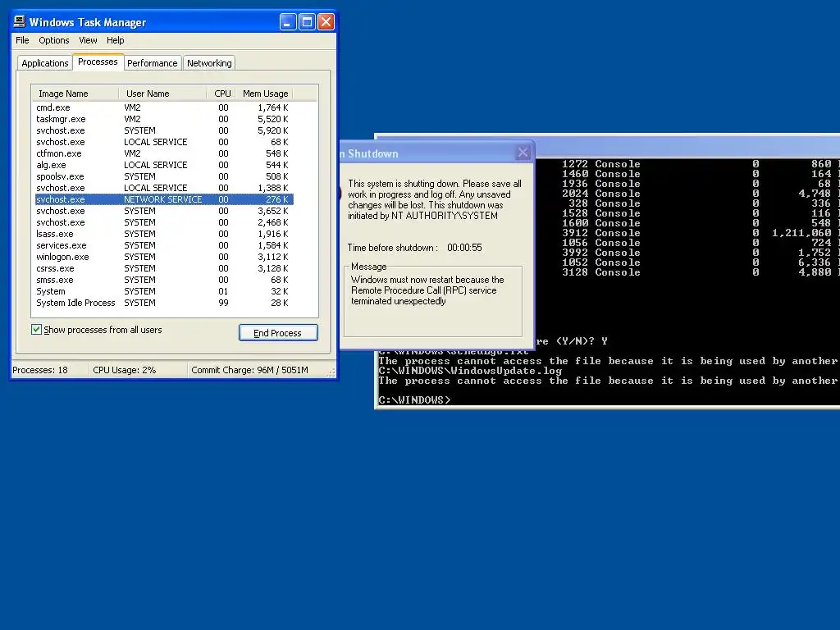Open the Help menu
The image size is (840, 630).
115,40
